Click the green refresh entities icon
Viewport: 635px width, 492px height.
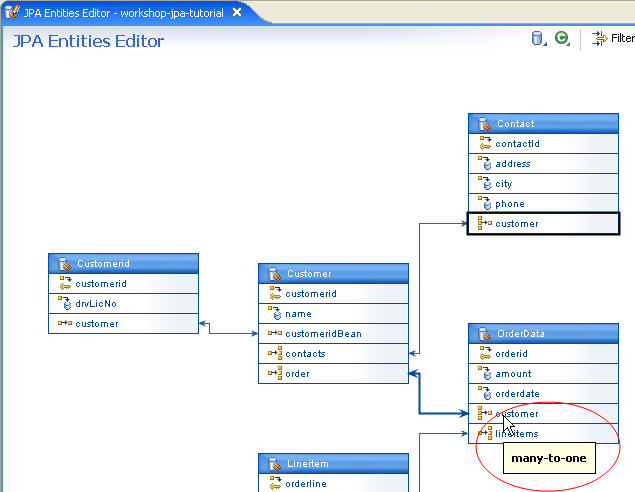(561, 38)
